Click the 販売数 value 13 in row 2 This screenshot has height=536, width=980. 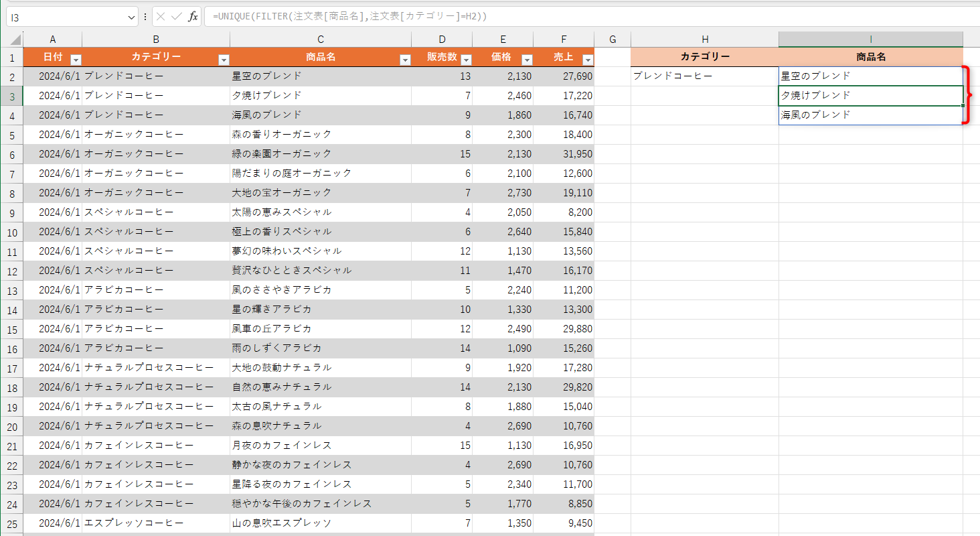(442, 76)
